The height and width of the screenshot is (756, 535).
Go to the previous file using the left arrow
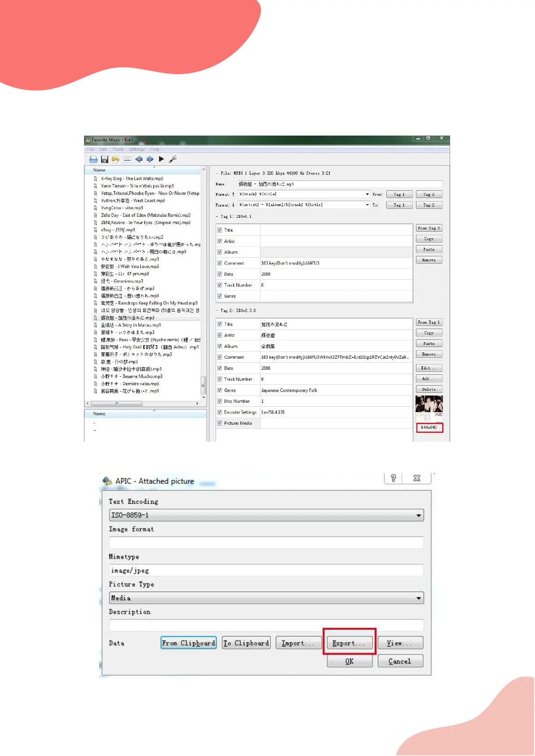[139, 159]
